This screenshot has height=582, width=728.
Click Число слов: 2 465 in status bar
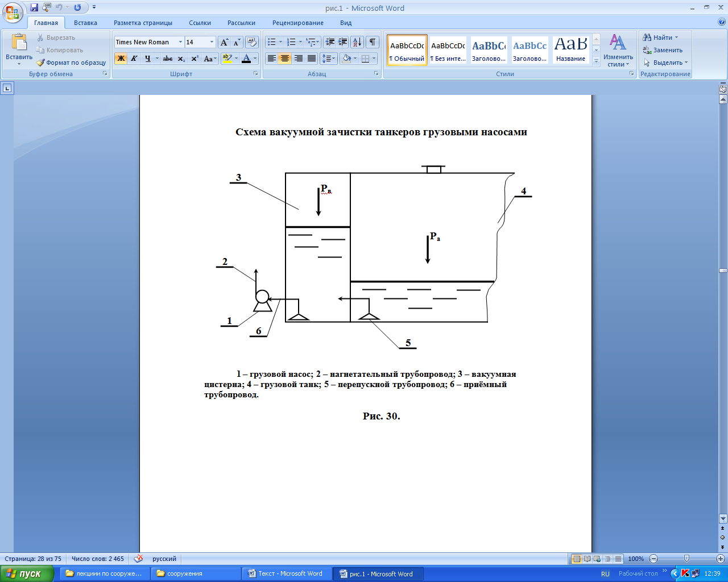tap(98, 559)
